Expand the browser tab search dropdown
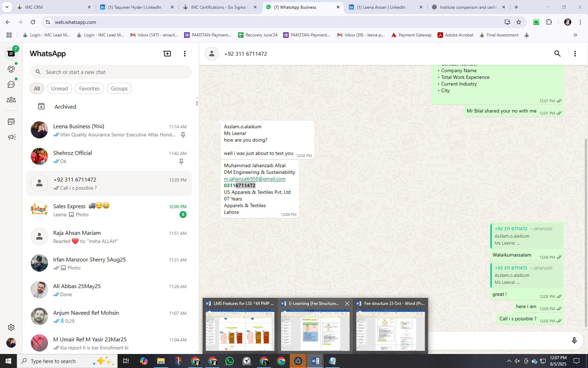Viewport: 588px width, 368px height. pos(7,7)
